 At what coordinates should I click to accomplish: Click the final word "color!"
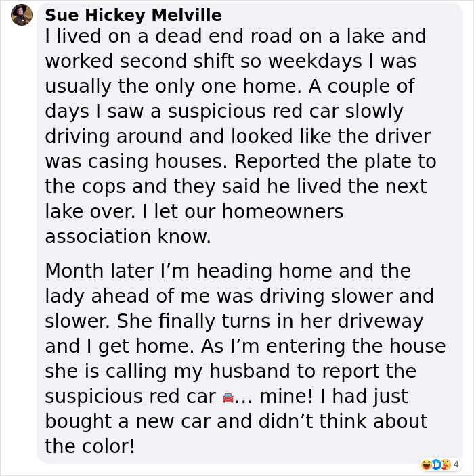(x=110, y=446)
